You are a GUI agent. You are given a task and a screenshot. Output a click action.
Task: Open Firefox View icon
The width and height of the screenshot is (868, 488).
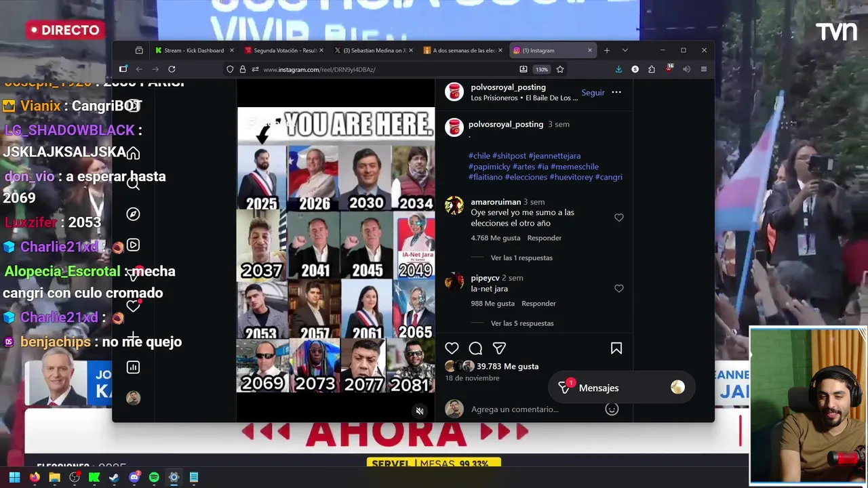[139, 50]
